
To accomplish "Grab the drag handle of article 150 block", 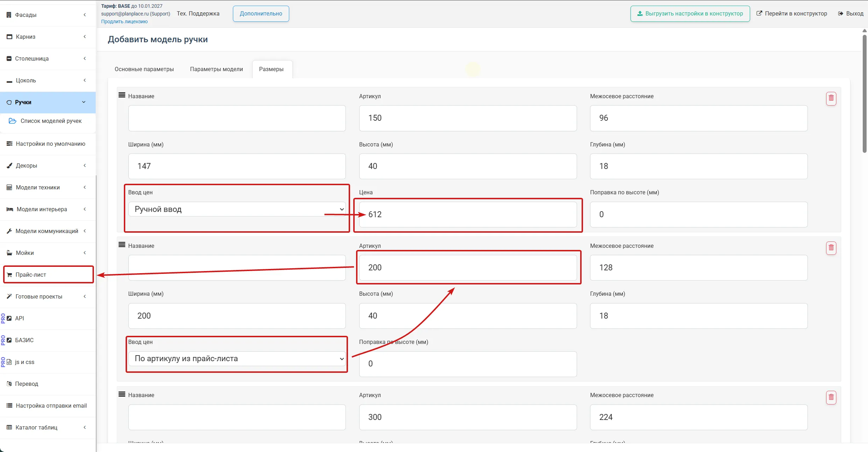I will tap(122, 95).
